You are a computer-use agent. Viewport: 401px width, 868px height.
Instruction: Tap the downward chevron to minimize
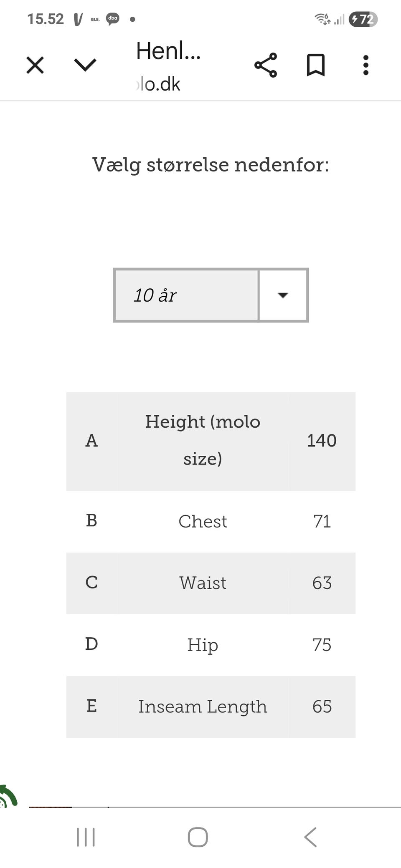click(x=85, y=65)
